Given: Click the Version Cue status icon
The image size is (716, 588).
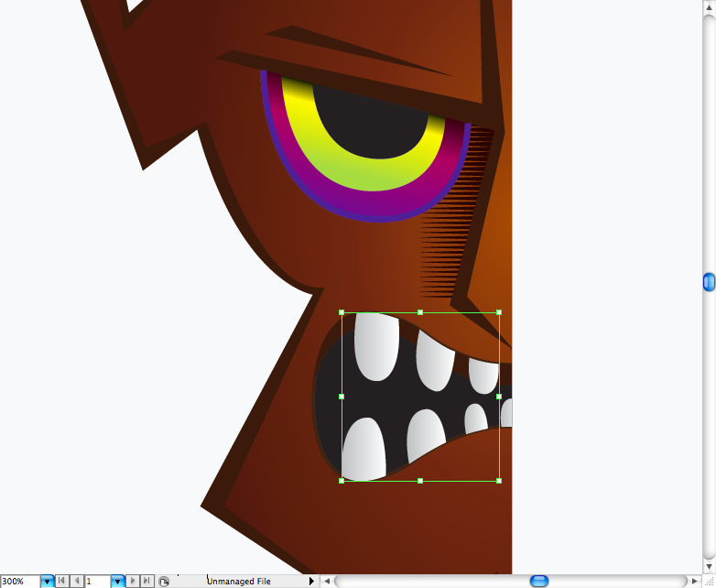Looking at the screenshot, I should tap(164, 582).
